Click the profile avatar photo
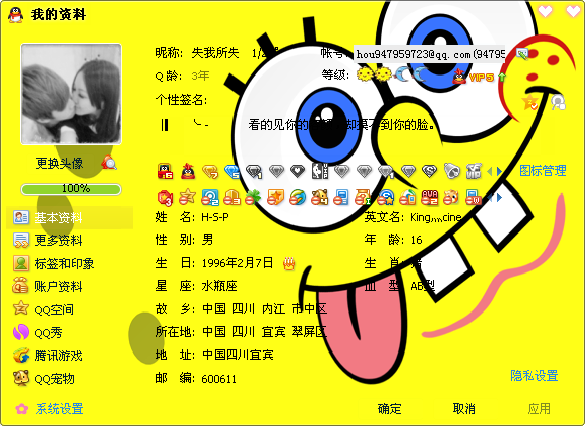 coord(71,94)
